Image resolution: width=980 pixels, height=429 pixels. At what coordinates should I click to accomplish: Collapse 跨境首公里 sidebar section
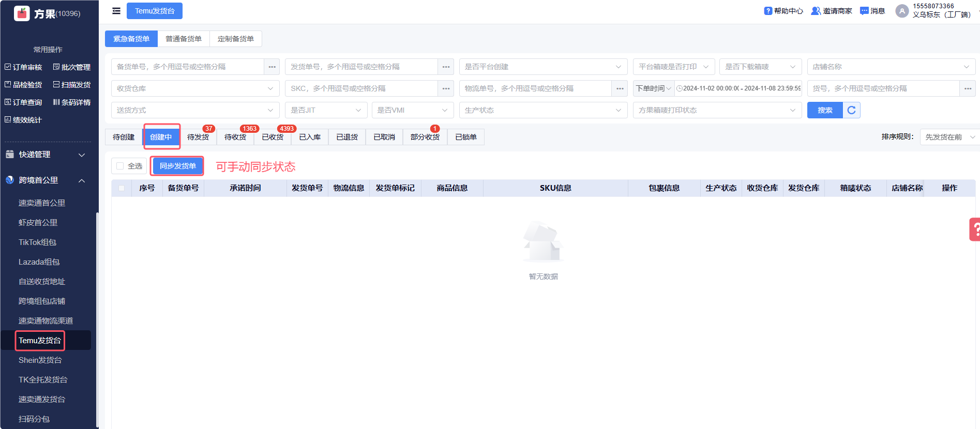click(x=46, y=180)
